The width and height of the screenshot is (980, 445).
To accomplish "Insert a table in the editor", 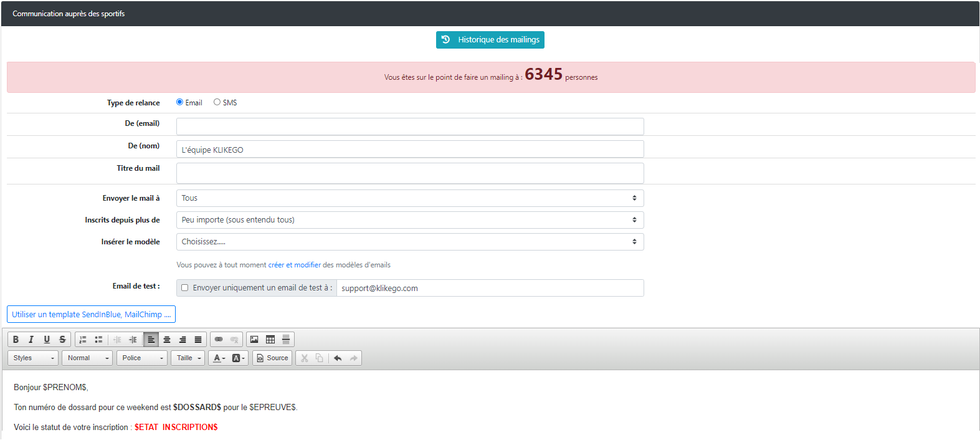I will [x=270, y=340].
